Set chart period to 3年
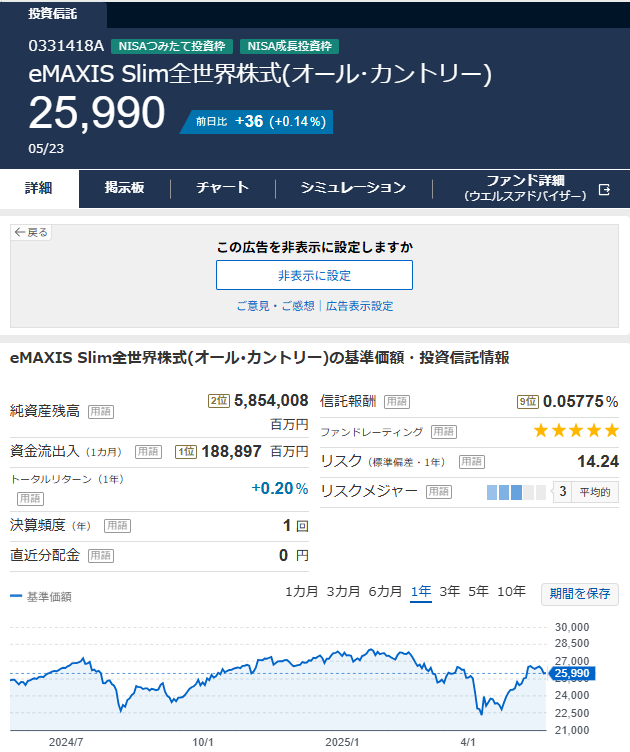 tap(450, 592)
